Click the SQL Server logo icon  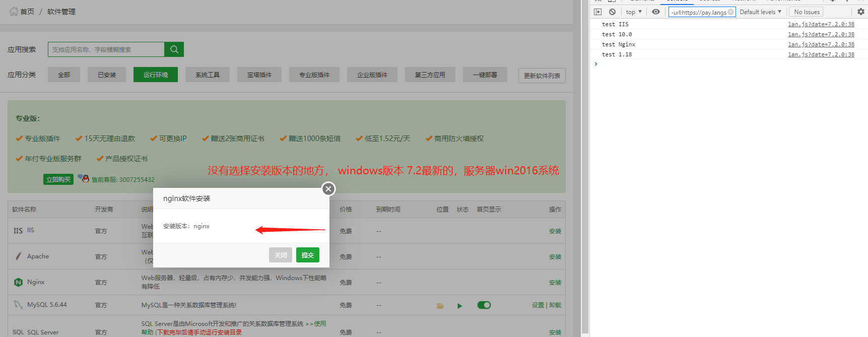pos(18,332)
